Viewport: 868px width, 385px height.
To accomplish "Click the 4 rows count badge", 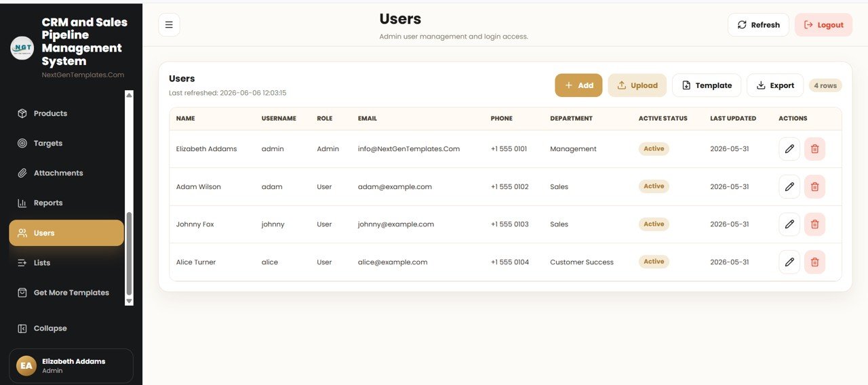I will 825,85.
